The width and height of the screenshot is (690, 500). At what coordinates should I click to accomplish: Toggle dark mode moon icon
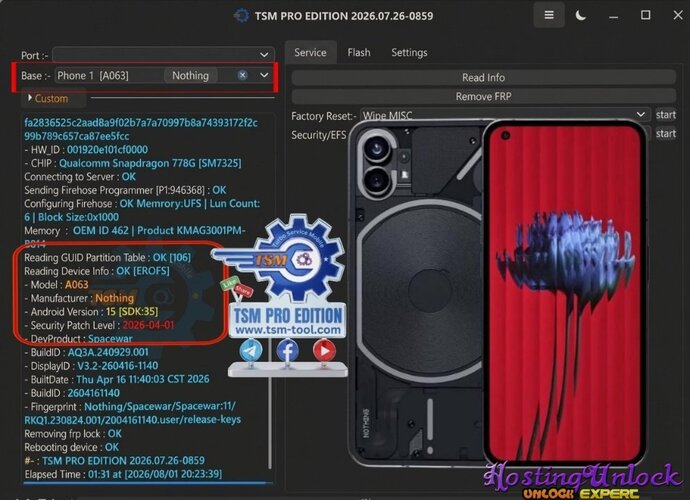click(x=580, y=16)
